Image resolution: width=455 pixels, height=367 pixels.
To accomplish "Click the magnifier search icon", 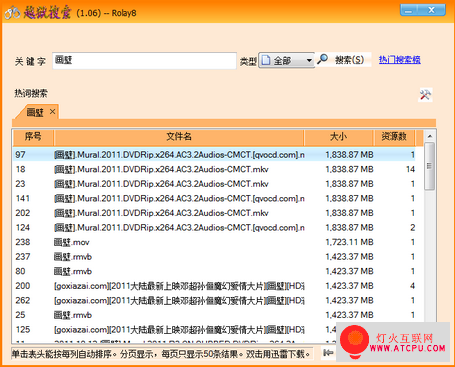I will [322, 59].
